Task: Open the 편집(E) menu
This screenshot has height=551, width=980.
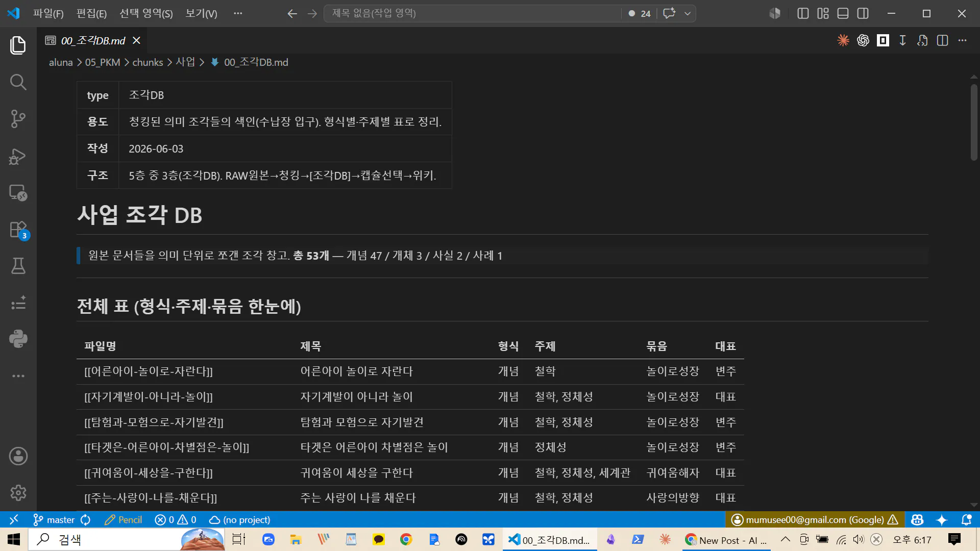Action: pos(91,13)
